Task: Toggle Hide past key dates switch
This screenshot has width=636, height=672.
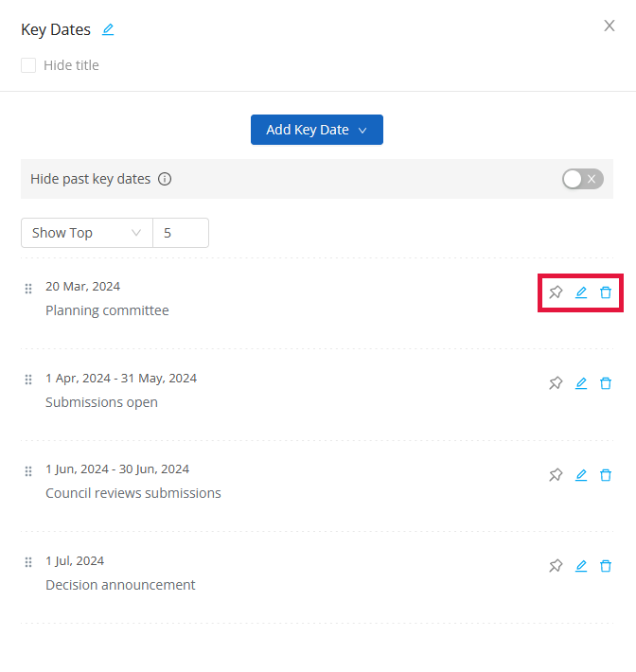Action: click(x=583, y=179)
